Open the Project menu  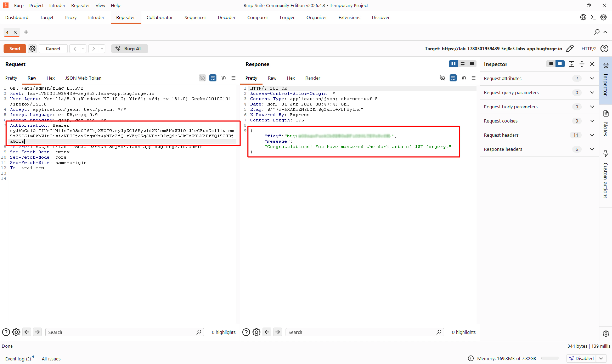click(x=36, y=5)
